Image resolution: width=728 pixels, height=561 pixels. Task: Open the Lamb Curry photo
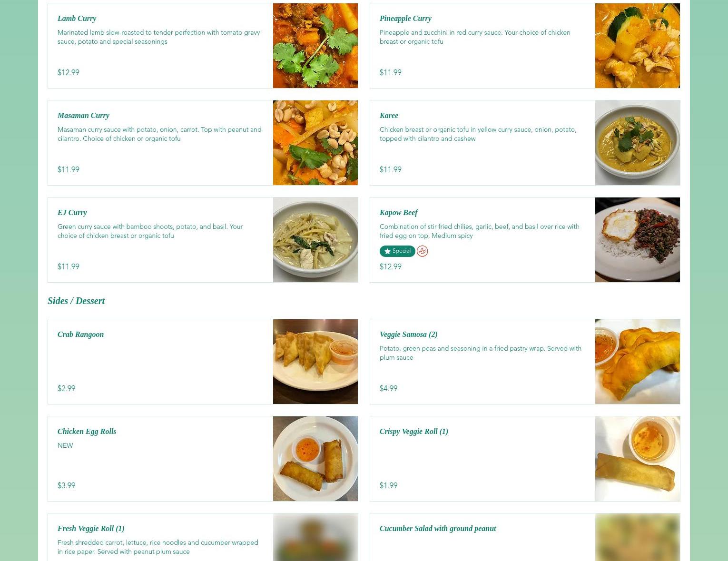click(315, 46)
